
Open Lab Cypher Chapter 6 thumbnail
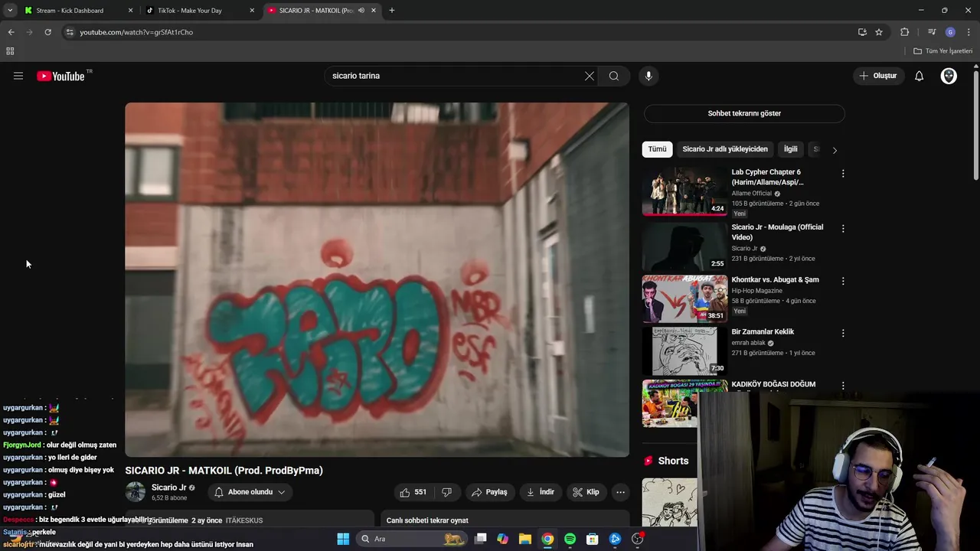click(684, 191)
